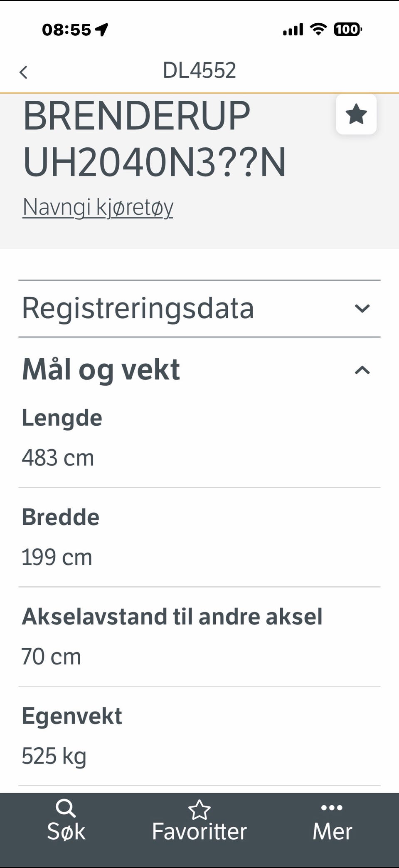Click the Mål og vekt up chevron
The image size is (399, 868).
coord(362,370)
